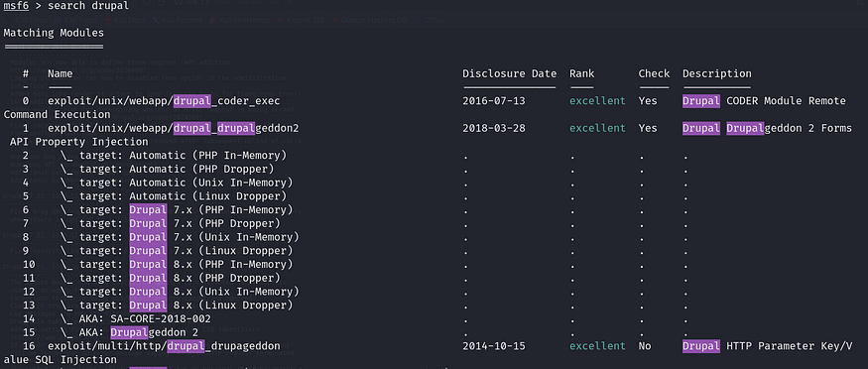868x369 pixels.
Task: Select module path exploit/unix/webapp/drupal_coder_exec
Action: pyautogui.click(x=164, y=101)
